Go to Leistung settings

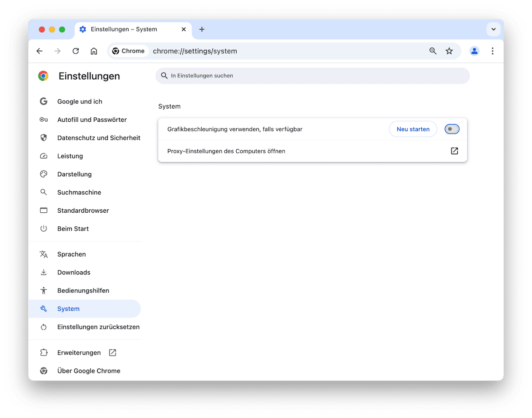[x=70, y=156]
